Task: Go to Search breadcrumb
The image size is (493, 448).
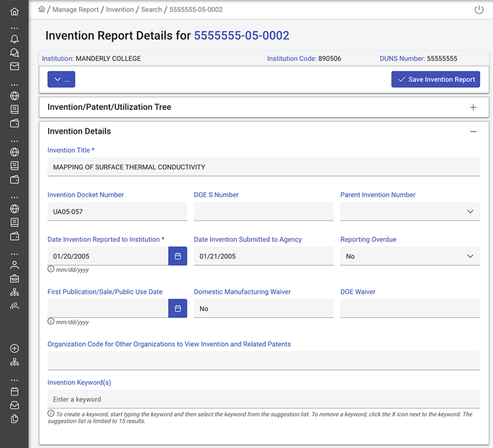Action: tap(151, 10)
